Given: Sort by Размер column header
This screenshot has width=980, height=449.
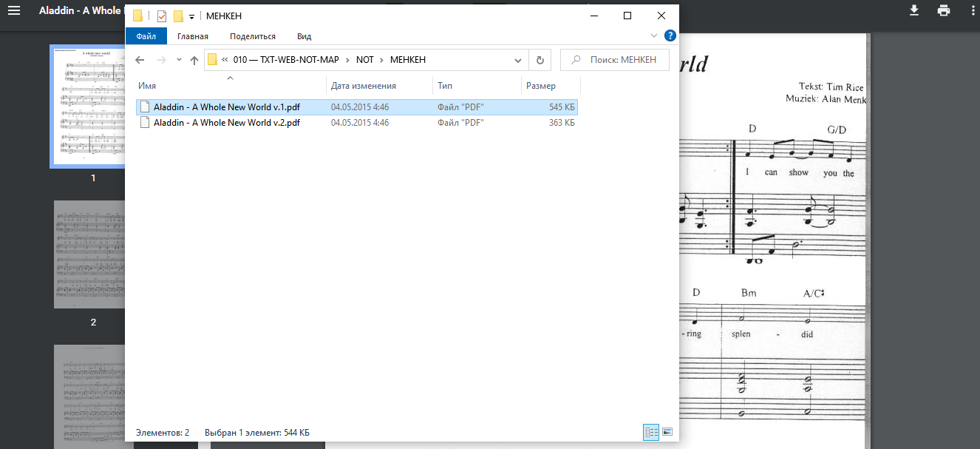Looking at the screenshot, I should click(x=551, y=86).
